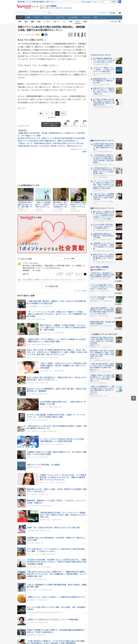Share the article on X
Viewport: 138px width, 644px height.
[x=43, y=35]
